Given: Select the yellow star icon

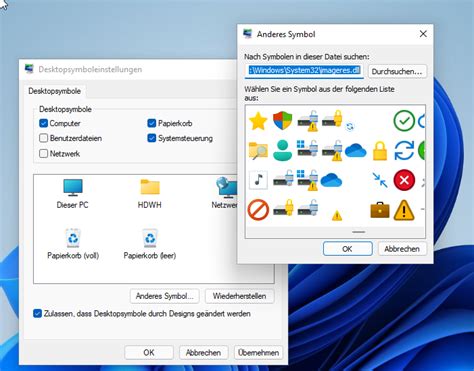Looking at the screenshot, I should 258,121.
